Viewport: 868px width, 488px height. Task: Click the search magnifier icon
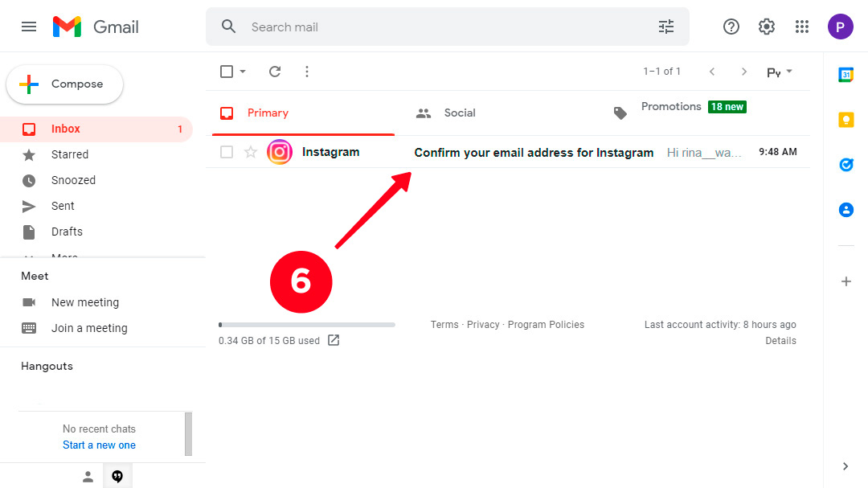228,26
